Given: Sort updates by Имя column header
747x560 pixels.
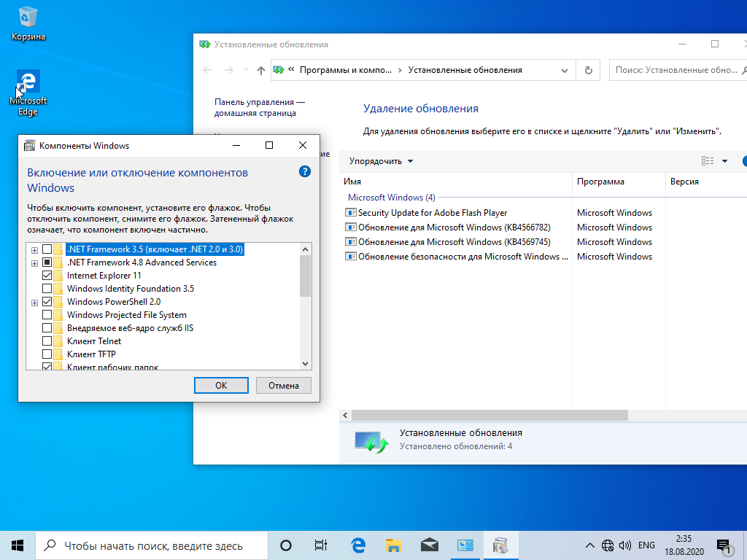Looking at the screenshot, I should (457, 182).
